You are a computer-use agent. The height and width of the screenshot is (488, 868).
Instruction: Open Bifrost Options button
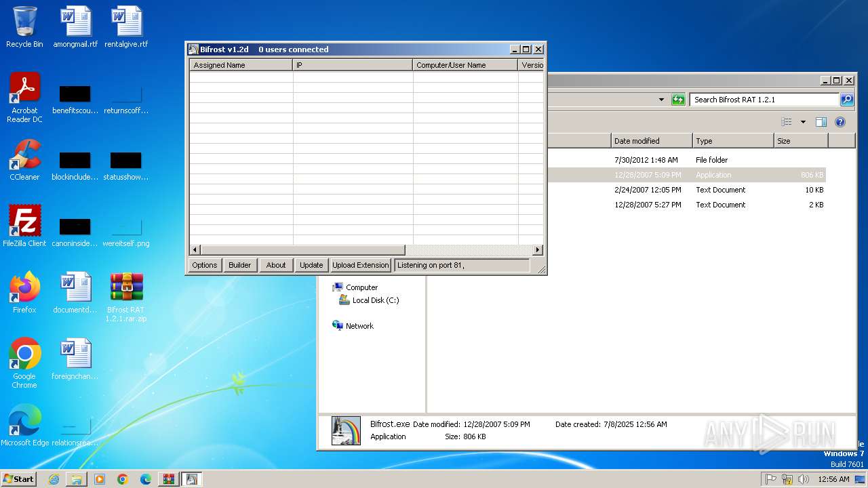[204, 265]
